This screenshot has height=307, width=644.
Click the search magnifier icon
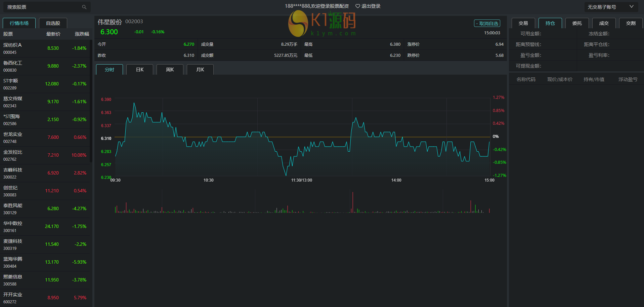84,7
